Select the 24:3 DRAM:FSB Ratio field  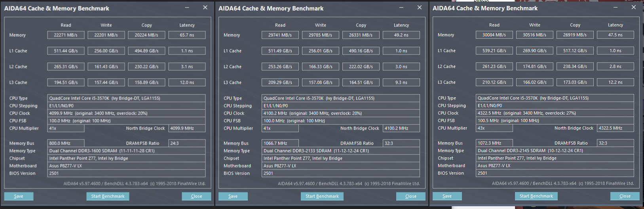coord(186,143)
